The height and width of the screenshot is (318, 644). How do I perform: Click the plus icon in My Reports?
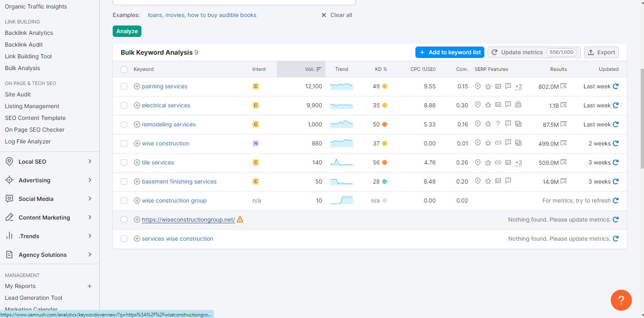click(90, 286)
